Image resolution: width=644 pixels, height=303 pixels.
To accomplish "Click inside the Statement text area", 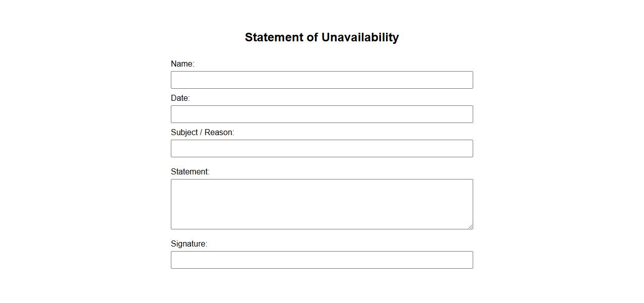I will [x=321, y=204].
